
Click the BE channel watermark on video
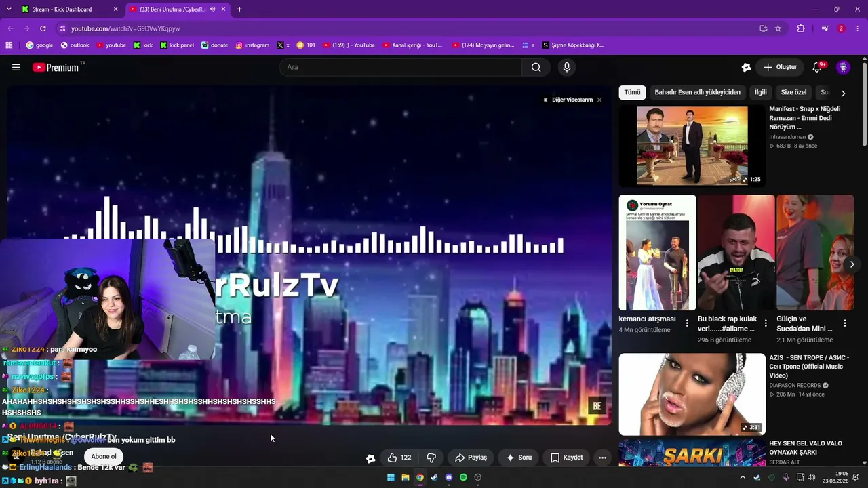pos(597,406)
